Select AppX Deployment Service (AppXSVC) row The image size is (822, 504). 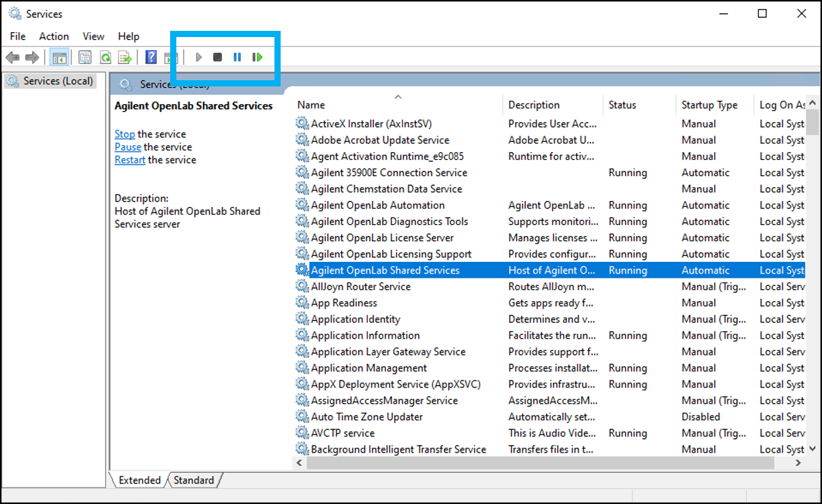[x=550, y=384]
